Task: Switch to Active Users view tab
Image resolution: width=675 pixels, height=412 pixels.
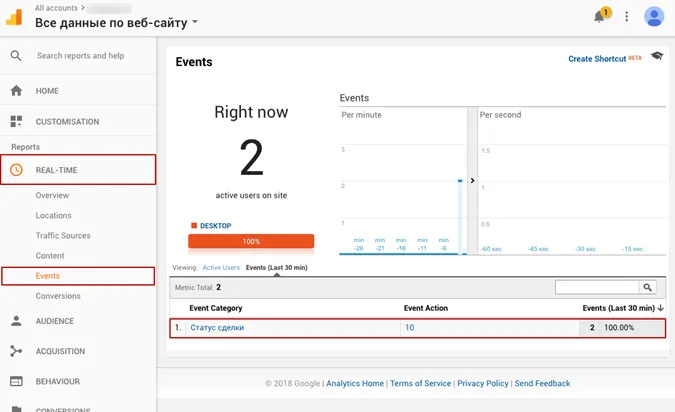Action: (x=221, y=267)
